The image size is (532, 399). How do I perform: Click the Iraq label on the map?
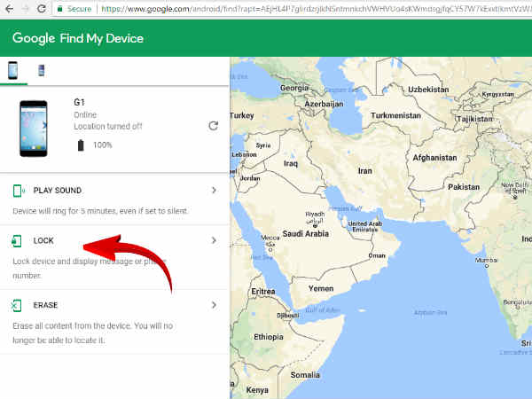pos(291,164)
